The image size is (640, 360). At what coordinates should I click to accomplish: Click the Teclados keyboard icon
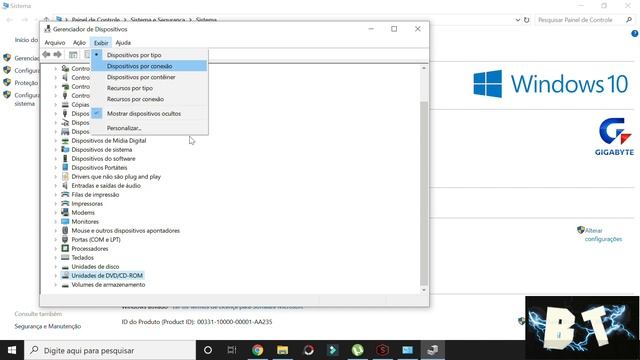coord(65,257)
